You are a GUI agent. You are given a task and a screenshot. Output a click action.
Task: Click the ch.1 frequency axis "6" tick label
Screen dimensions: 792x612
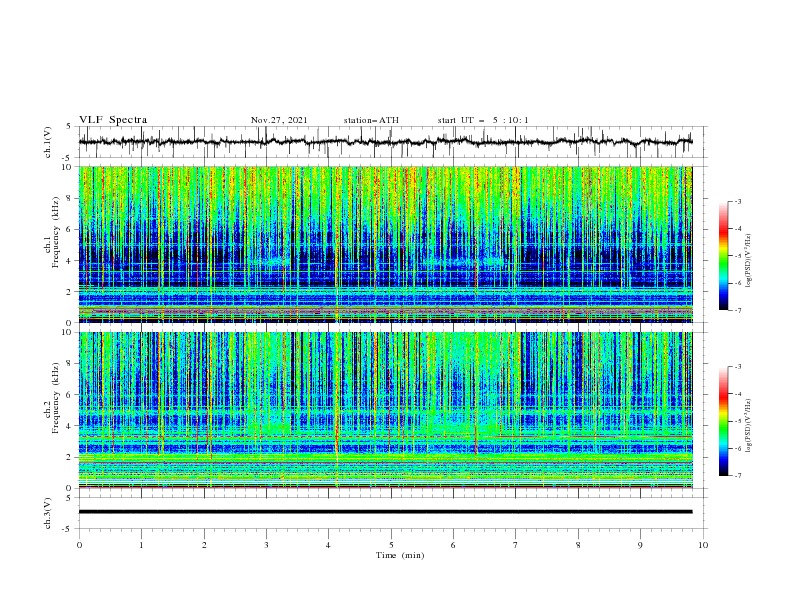tap(71, 229)
